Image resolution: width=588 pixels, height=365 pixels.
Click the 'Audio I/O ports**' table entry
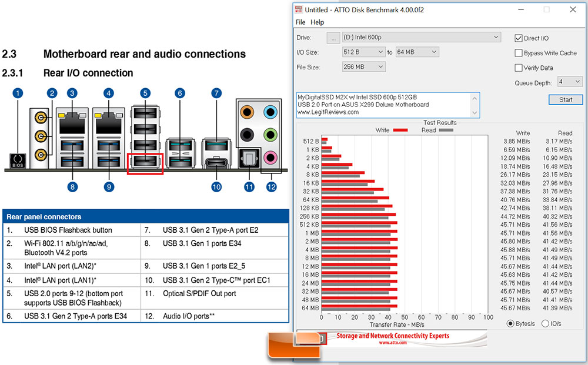(x=189, y=316)
